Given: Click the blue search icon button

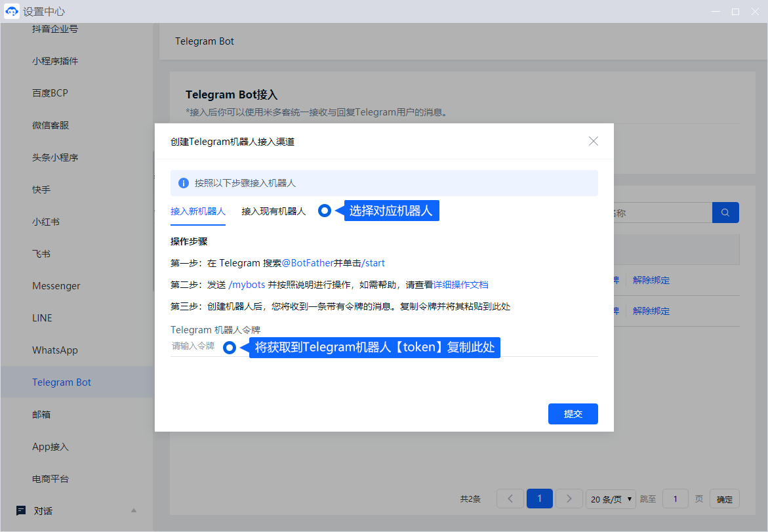Looking at the screenshot, I should tap(725, 213).
